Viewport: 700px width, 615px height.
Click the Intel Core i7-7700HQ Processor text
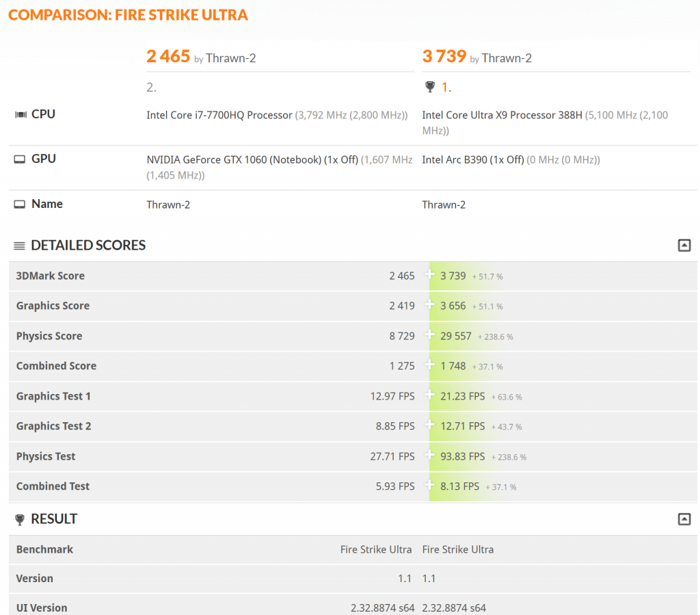tap(219, 115)
